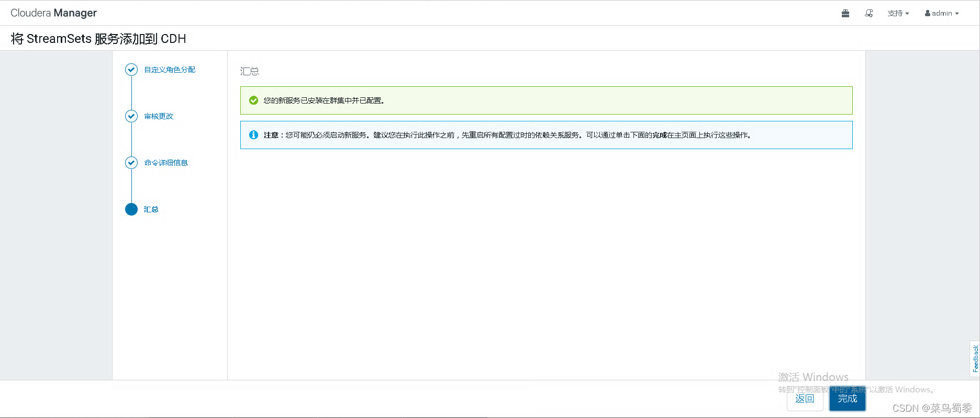The image size is (980, 418).
Task: Go to the 命令详细信息 step link
Action: (166, 163)
